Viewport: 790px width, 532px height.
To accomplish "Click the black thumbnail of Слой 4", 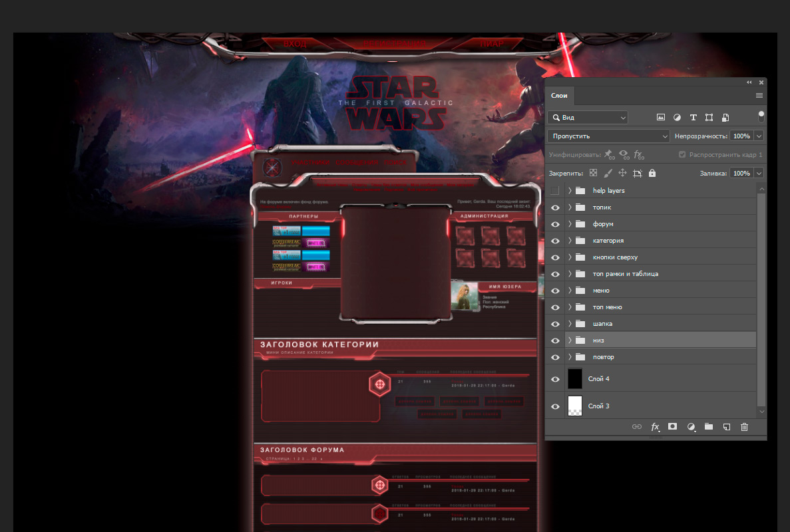I will (x=575, y=379).
